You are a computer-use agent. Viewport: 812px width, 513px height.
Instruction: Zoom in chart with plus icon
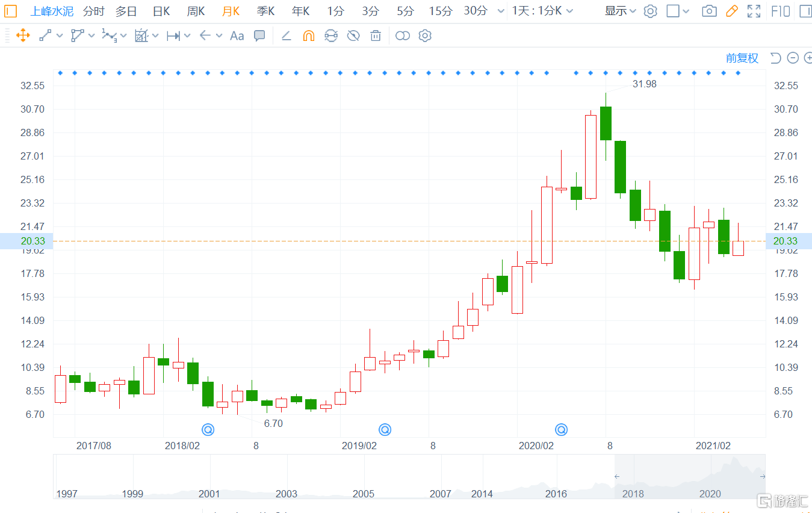click(808, 58)
